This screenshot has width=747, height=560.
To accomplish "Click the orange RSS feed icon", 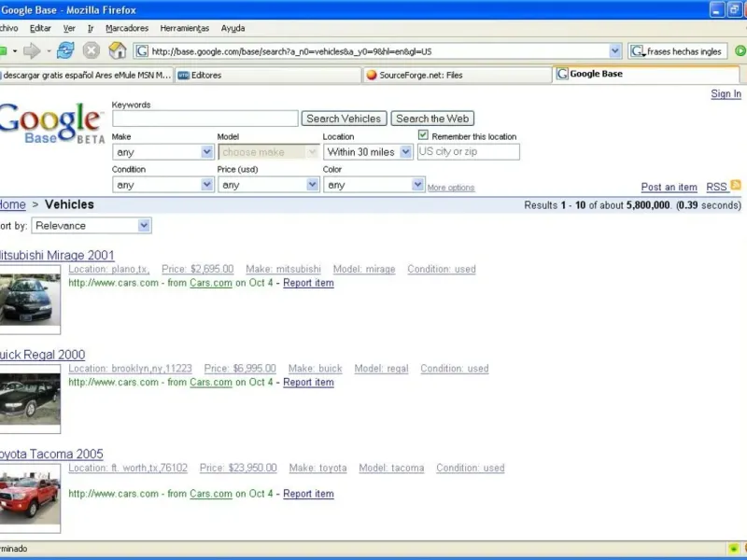I will 736,185.
